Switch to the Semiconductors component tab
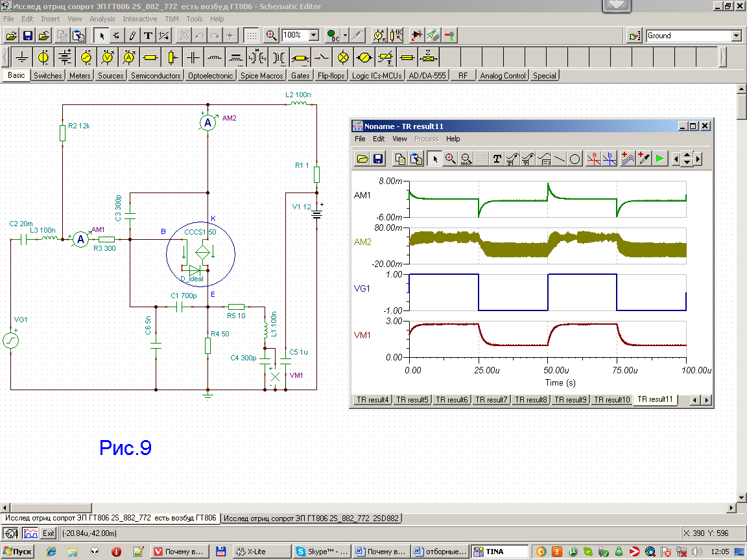Viewport: 747px width, 560px height. coord(156,76)
